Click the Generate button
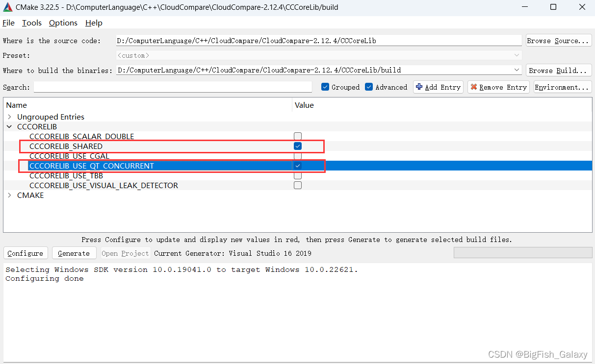This screenshot has width=595, height=364. click(x=74, y=253)
